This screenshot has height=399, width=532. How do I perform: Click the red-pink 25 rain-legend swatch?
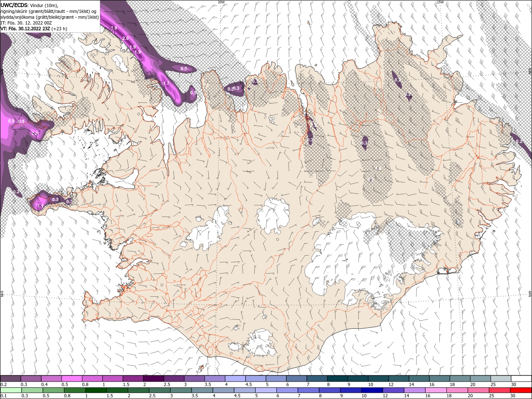pos(500,390)
